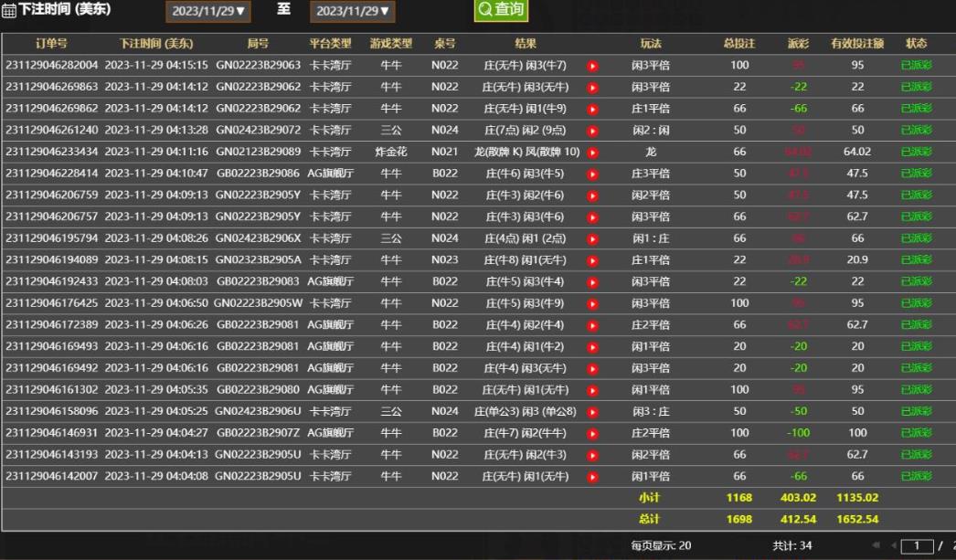Screen dimensions: 956x560
Task: Open order number 231129046233434
Action: [51, 152]
